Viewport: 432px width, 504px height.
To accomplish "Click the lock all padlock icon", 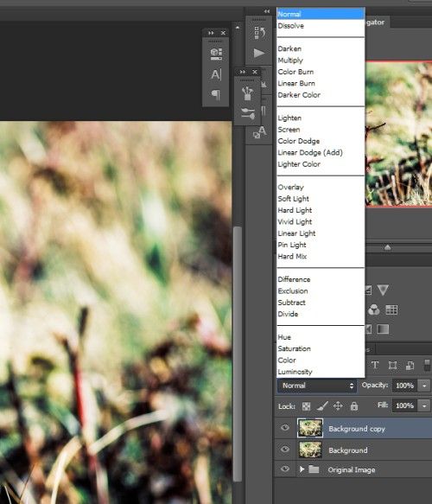I will (354, 406).
